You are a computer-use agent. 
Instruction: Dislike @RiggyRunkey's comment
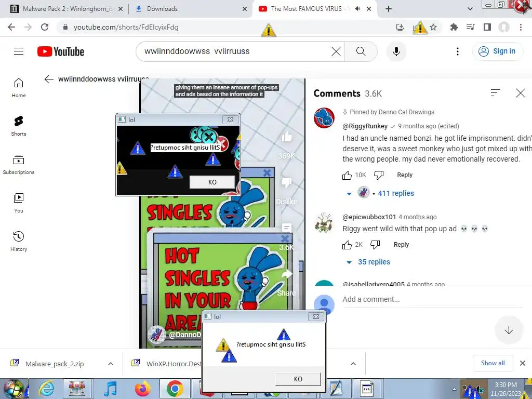pos(379,175)
